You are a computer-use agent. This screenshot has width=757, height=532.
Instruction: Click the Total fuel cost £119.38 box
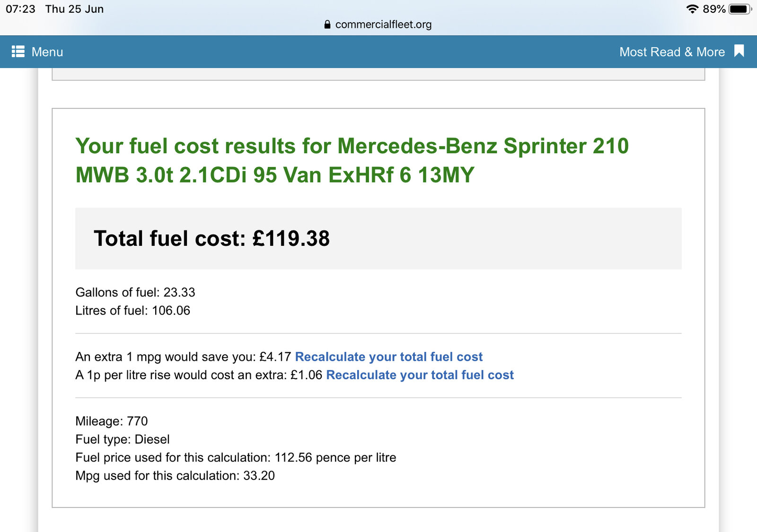point(378,238)
